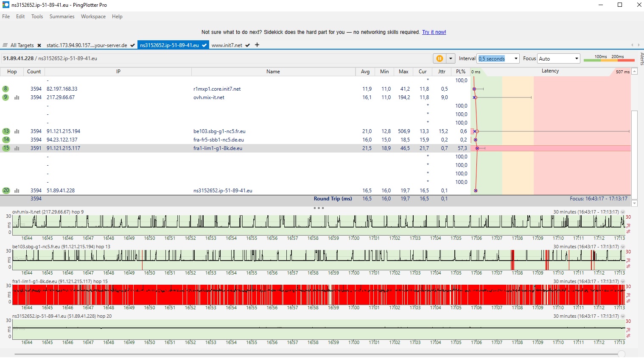Expand time range dropdown on ns3152652 hop 20 graph
644x358 pixels.
click(623, 316)
